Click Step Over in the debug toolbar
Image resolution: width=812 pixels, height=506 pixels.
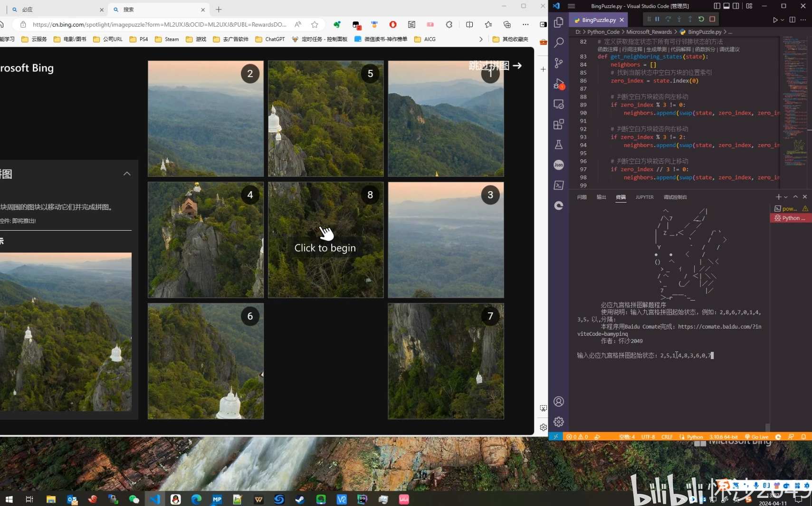click(x=668, y=19)
